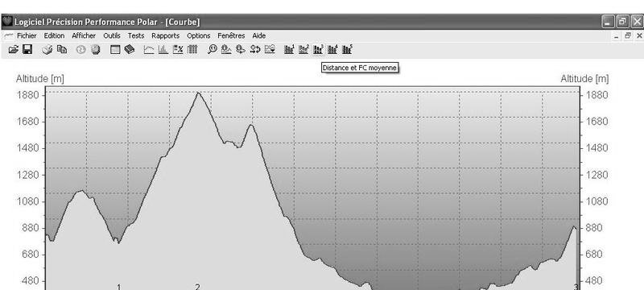
Task: Open the Options menu
Action: click(x=198, y=35)
